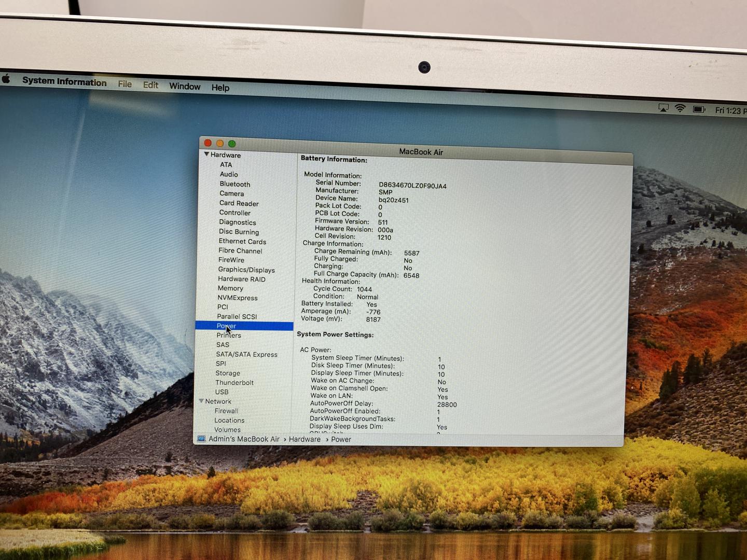
Task: Select Thunderbolt in the sidebar
Action: (x=234, y=383)
